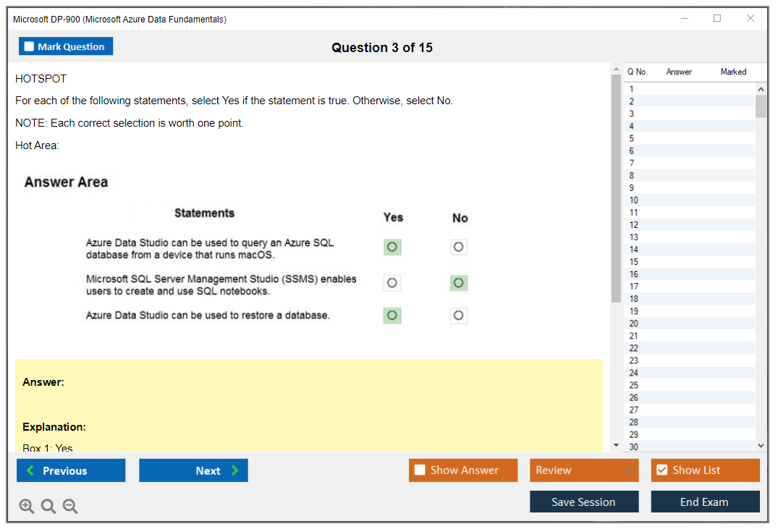Select Yes for the restore a database statement
The image size is (778, 532).
point(392,316)
